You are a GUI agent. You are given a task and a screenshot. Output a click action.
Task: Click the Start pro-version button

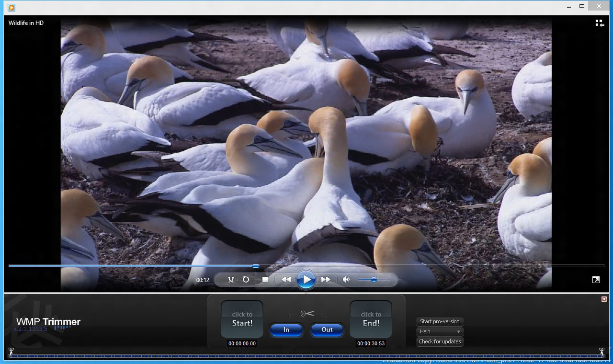440,321
